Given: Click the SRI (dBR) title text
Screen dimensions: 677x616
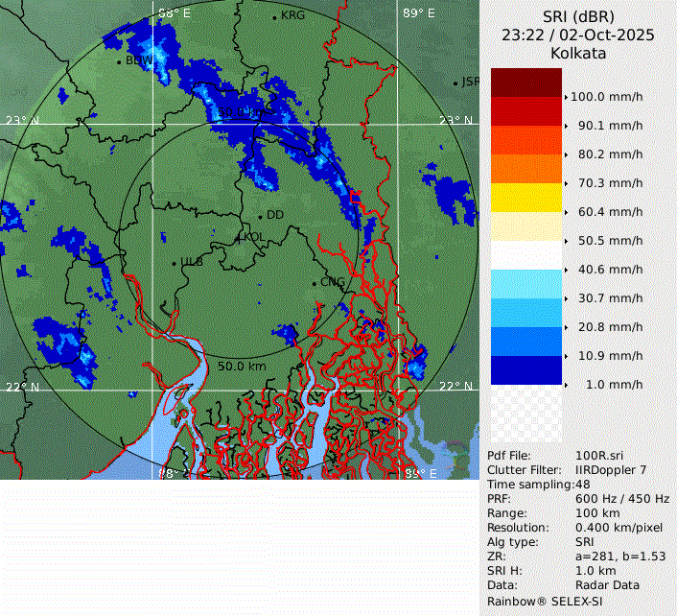Looking at the screenshot, I should (578, 16).
